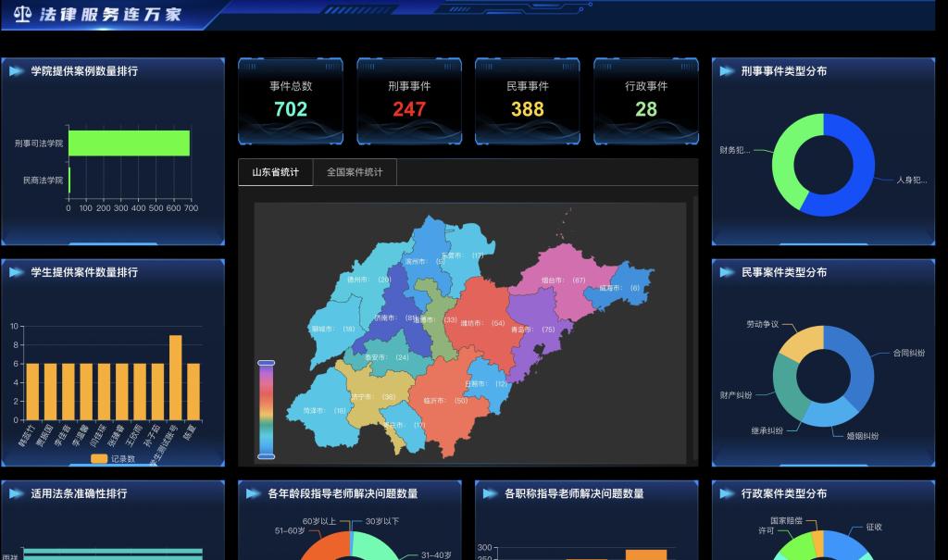The image size is (948, 560).
Task: Switch to the 山东省统计 tab
Action: pyautogui.click(x=276, y=172)
